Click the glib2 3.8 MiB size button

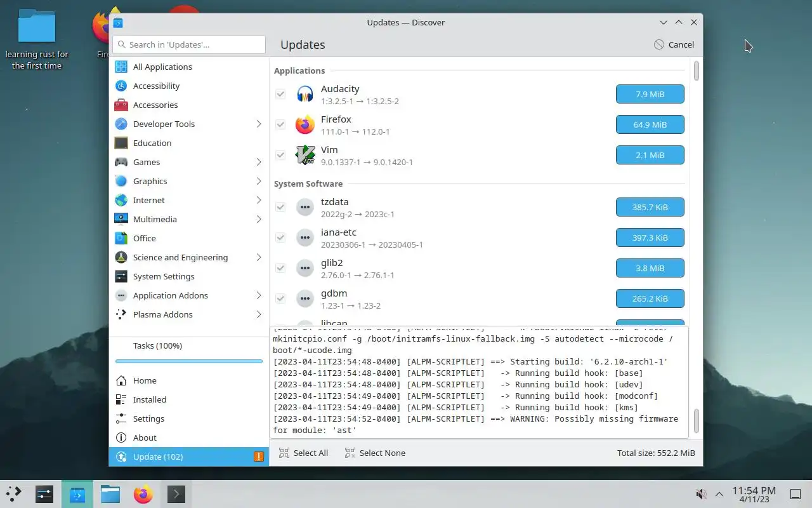(x=650, y=268)
